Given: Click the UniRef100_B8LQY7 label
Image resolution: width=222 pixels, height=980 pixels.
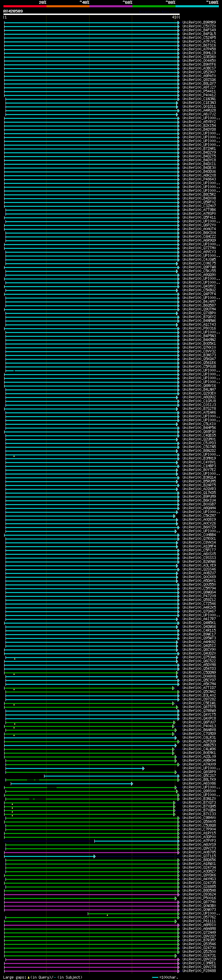Looking at the screenshot, I should point(199,83).
